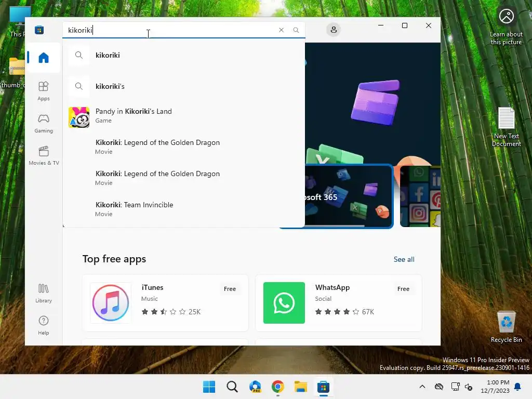Viewport: 532px width, 399px height.
Task: Show hidden system tray icons
Action: coord(422,387)
